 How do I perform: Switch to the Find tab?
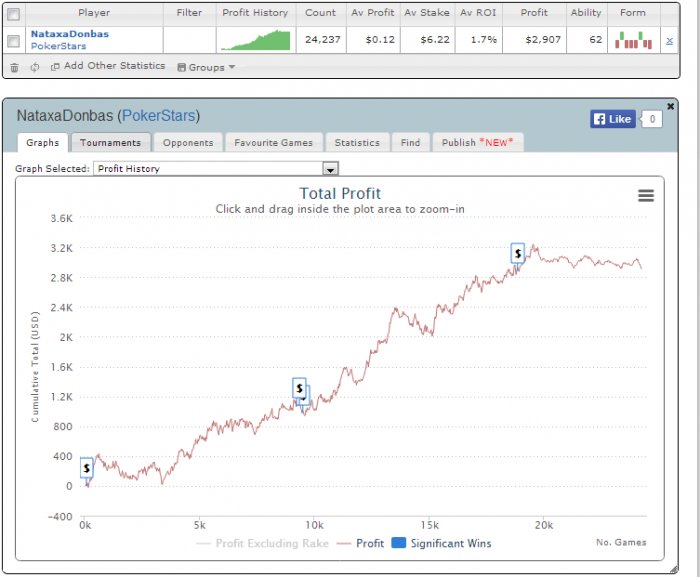click(x=410, y=143)
